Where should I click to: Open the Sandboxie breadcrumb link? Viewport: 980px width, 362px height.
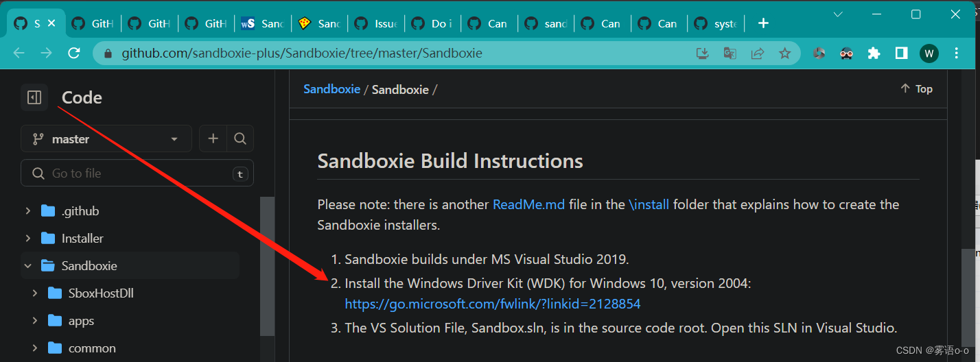[331, 89]
